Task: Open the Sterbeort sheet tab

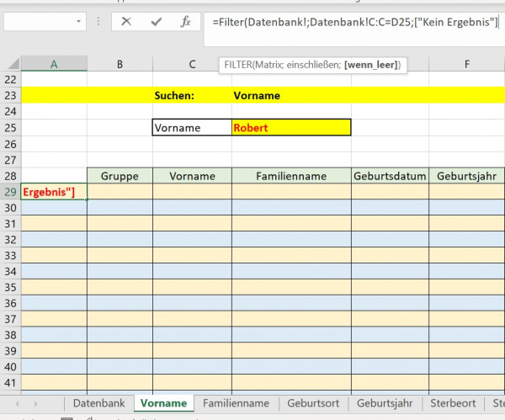Action: [453, 403]
